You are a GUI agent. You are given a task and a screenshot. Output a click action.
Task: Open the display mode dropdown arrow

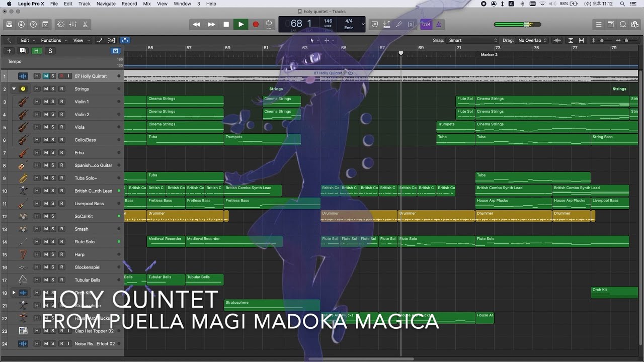point(363,24)
